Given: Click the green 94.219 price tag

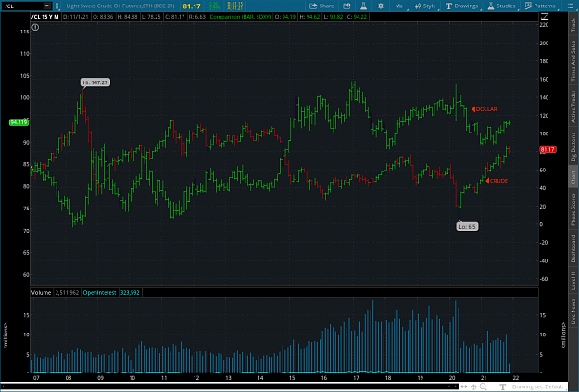Looking at the screenshot, I should [x=19, y=122].
